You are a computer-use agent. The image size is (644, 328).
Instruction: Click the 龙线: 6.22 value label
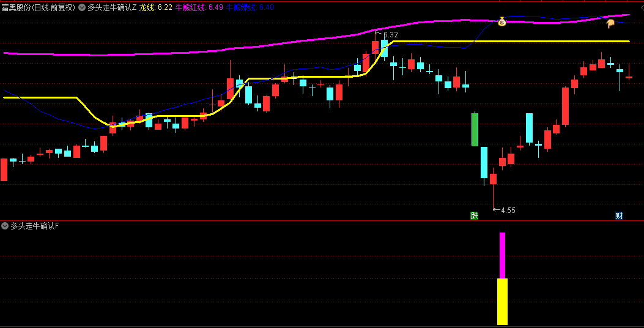[x=156, y=7]
